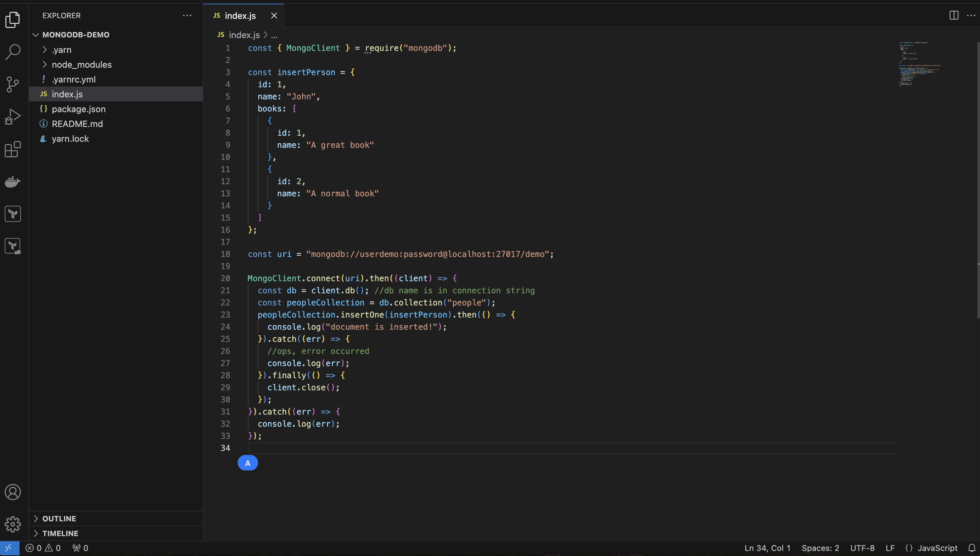Open the Terraform Cloud view icon
The width and height of the screenshot is (980, 556).
(12, 246)
